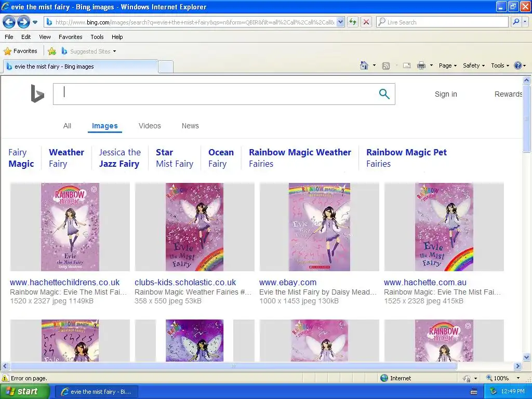Open the hachettechildrens.co.uk book cover thumbnail
This screenshot has width=532, height=399.
point(70,227)
